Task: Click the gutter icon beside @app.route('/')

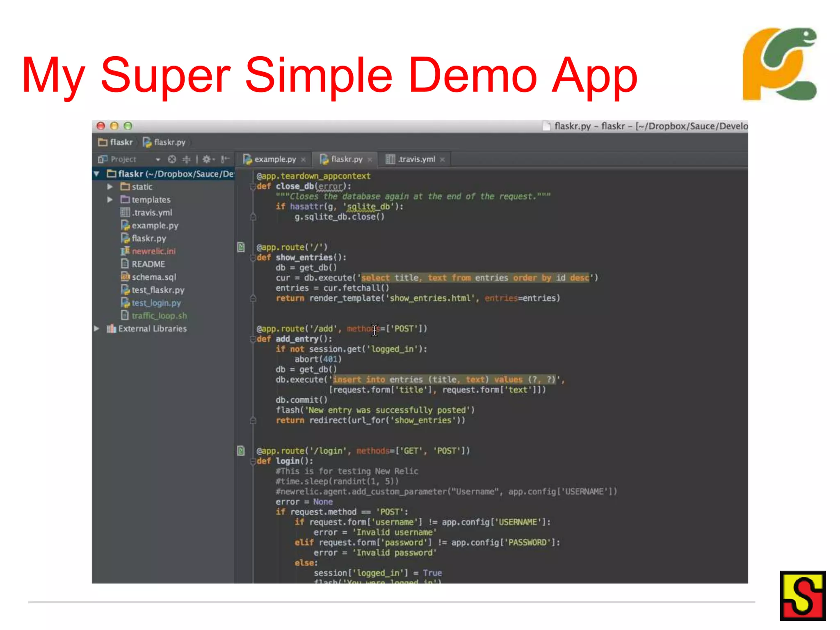Action: tap(241, 247)
